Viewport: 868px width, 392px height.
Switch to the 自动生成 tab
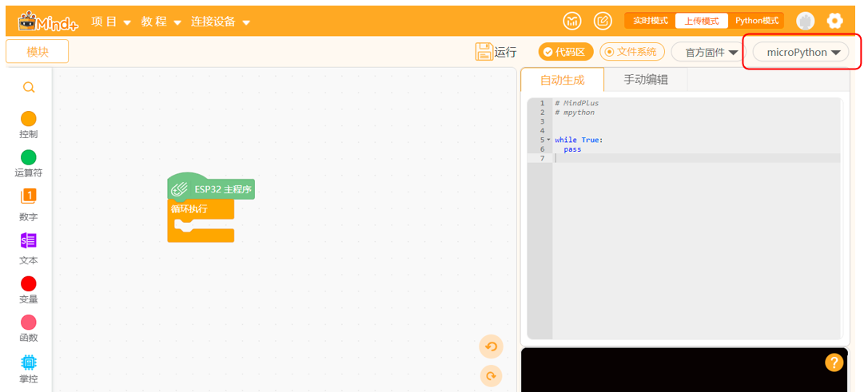point(562,80)
